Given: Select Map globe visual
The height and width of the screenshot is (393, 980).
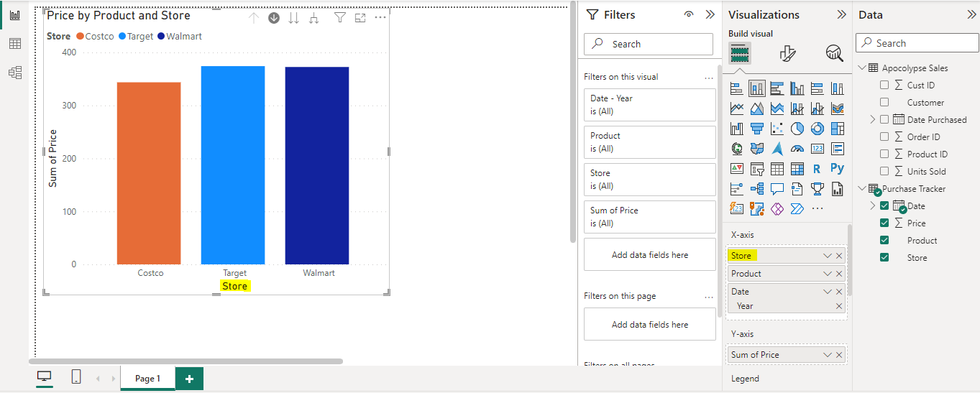Looking at the screenshot, I should (x=736, y=149).
